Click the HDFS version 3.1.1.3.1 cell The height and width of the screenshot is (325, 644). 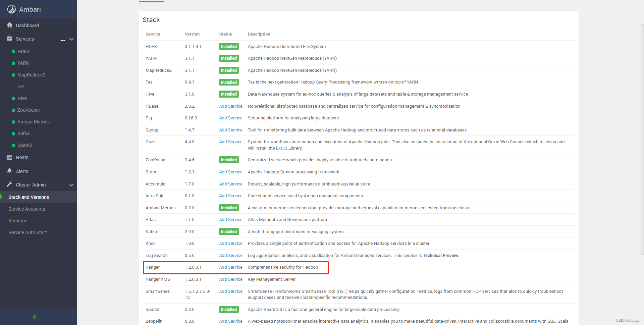[193, 47]
